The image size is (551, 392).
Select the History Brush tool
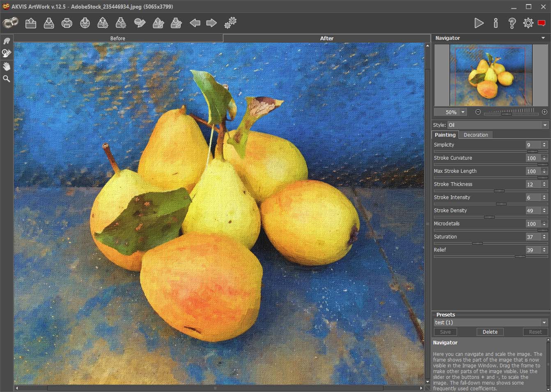7,53
